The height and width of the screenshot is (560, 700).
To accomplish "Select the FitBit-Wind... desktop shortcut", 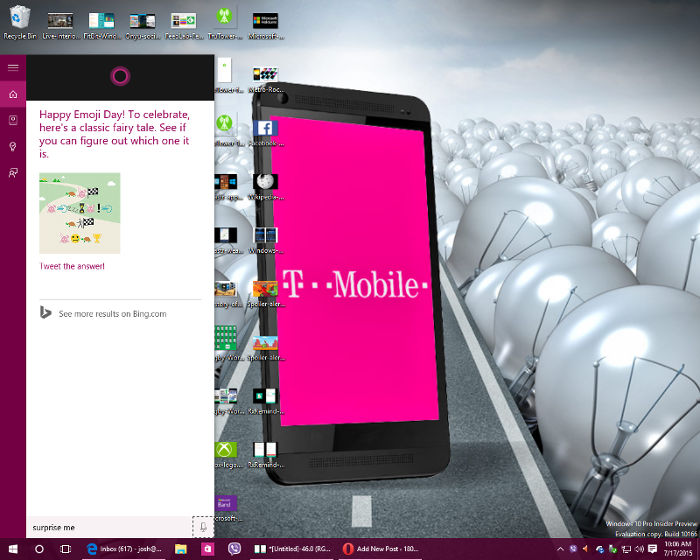I will point(102,25).
